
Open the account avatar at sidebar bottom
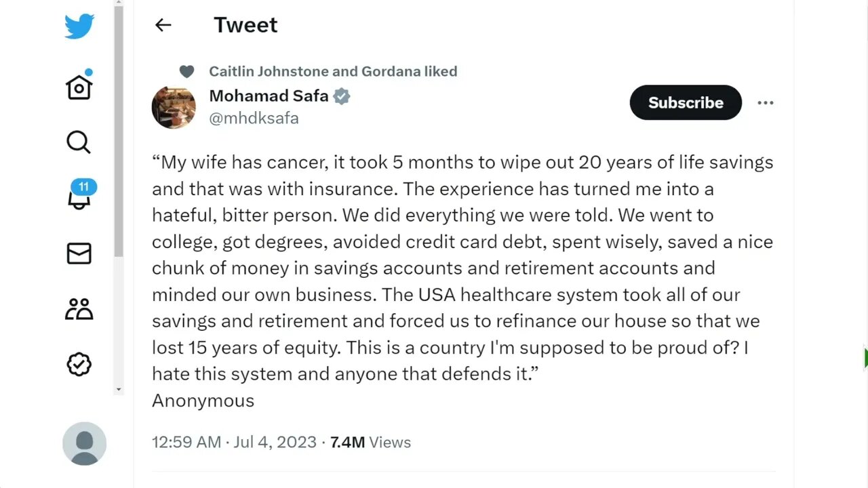pyautogui.click(x=84, y=443)
